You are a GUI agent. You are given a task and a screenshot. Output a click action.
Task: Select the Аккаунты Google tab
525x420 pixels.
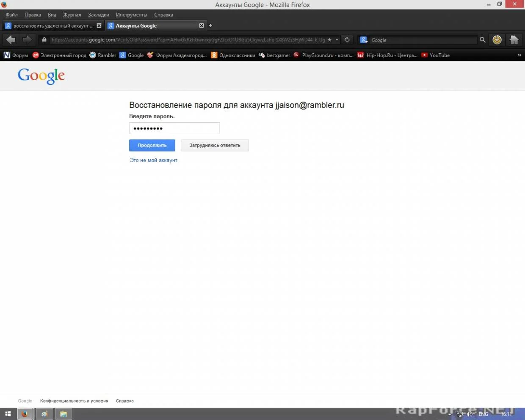point(155,26)
